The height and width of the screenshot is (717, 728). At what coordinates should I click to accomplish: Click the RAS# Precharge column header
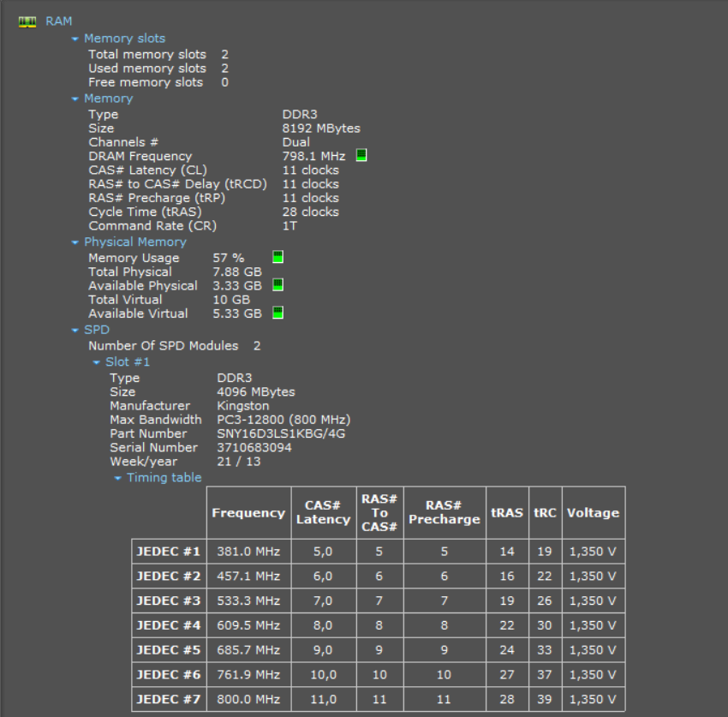pos(445,512)
